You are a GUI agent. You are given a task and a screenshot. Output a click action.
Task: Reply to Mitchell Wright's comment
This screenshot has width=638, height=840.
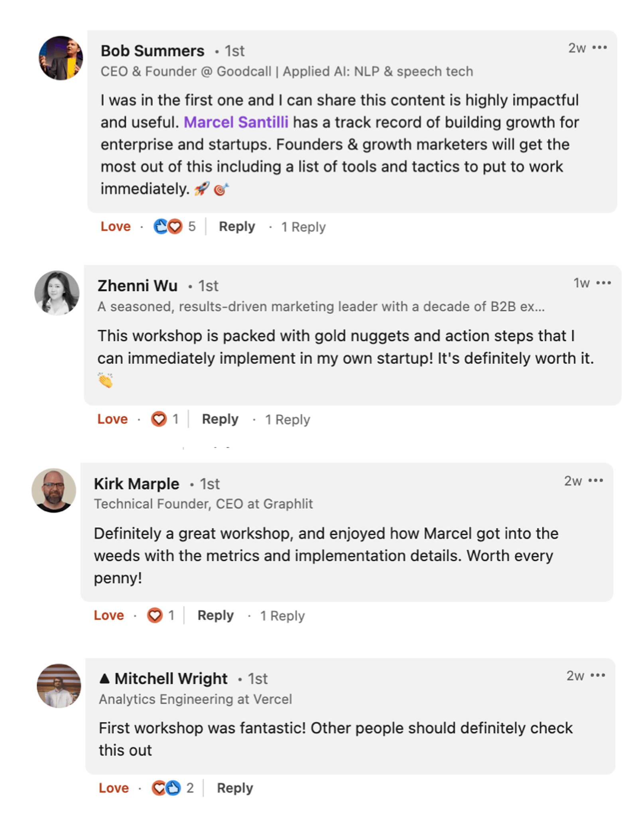[x=235, y=788]
